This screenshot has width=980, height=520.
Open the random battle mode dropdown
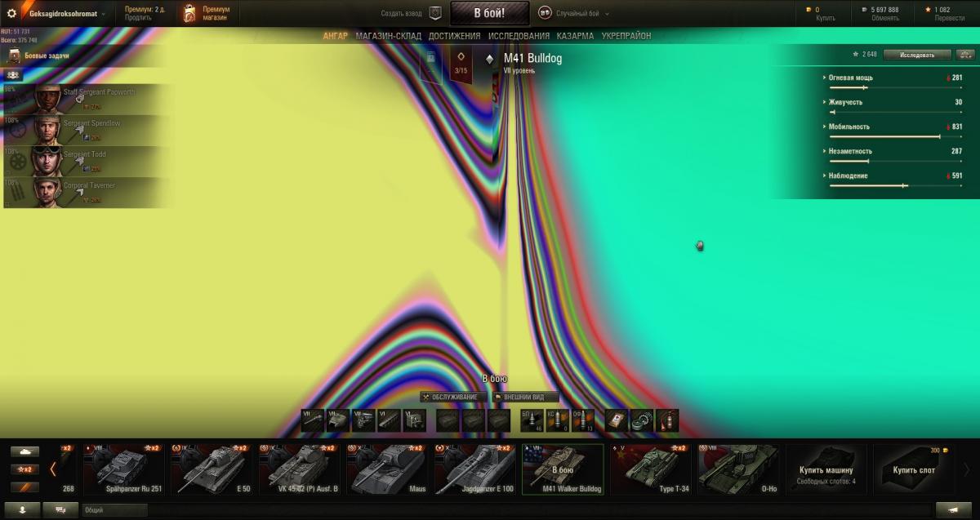[x=572, y=13]
